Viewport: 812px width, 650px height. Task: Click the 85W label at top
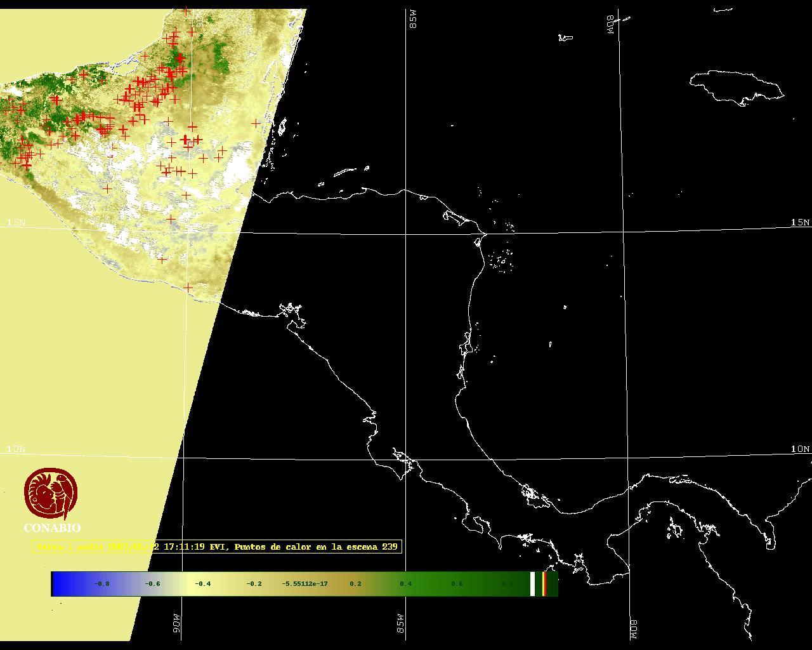pyautogui.click(x=414, y=20)
